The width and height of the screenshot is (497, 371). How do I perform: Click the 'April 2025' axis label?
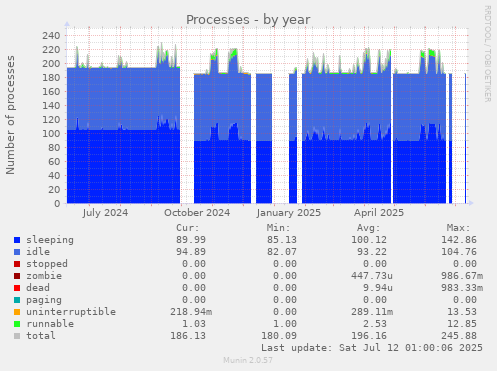tap(379, 213)
